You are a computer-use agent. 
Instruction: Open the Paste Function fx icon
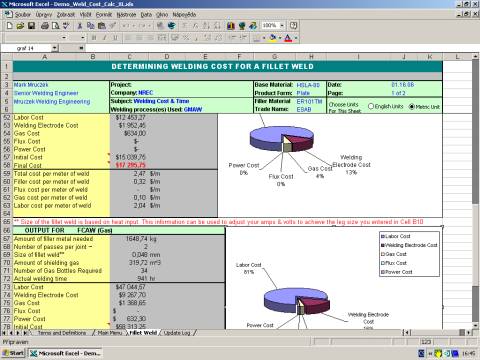[x=195, y=26]
